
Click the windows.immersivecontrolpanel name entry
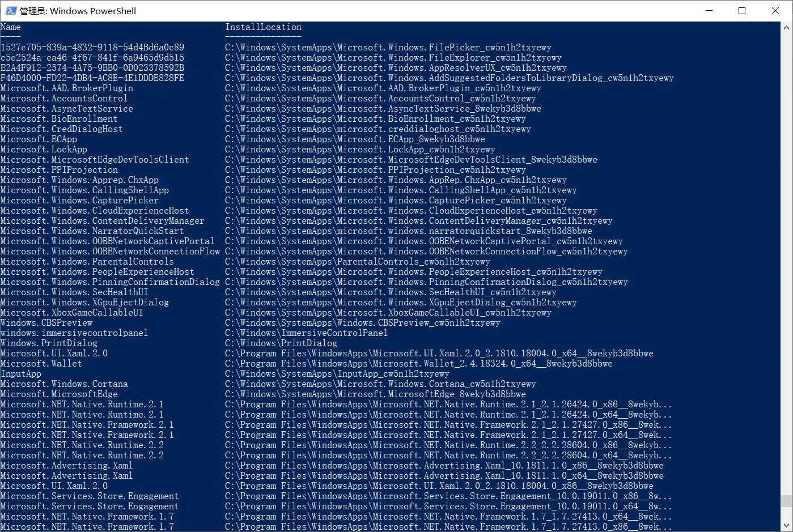pos(74,333)
